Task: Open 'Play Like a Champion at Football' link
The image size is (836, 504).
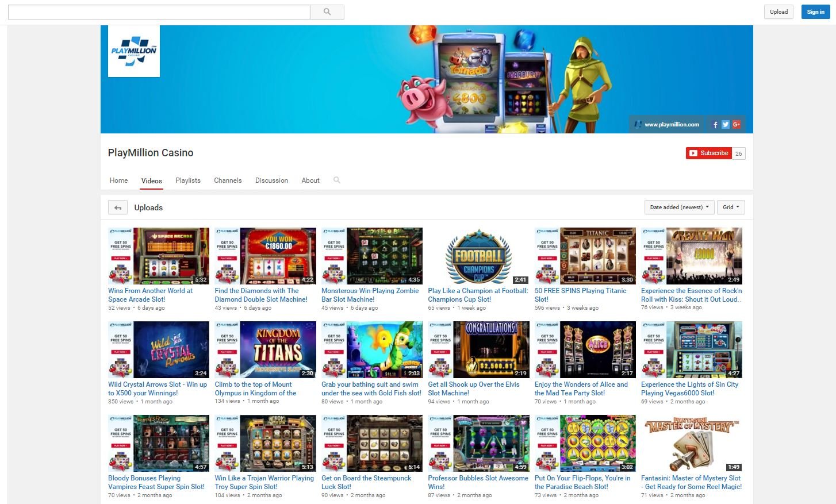Action: (478, 295)
